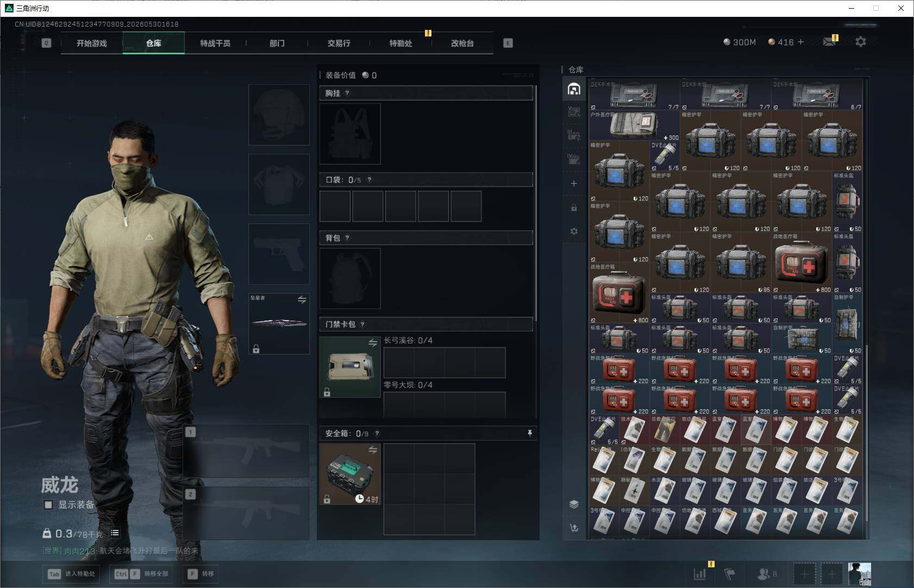Select primary weapon slot 1
914x588 pixels.
246,451
